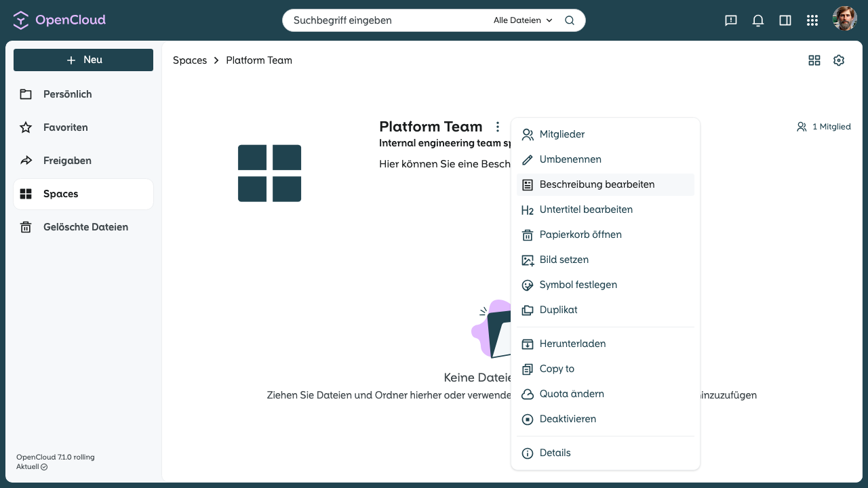Viewport: 868px width, 488px height.
Task: Select Symbol festlegen menu entry
Action: pos(606,285)
